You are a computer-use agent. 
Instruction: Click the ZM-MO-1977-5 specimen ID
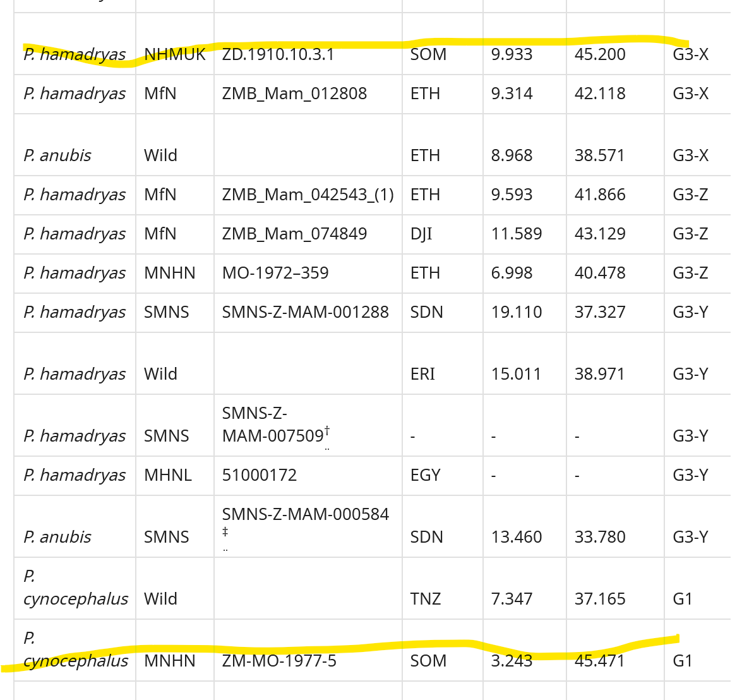coord(279,661)
